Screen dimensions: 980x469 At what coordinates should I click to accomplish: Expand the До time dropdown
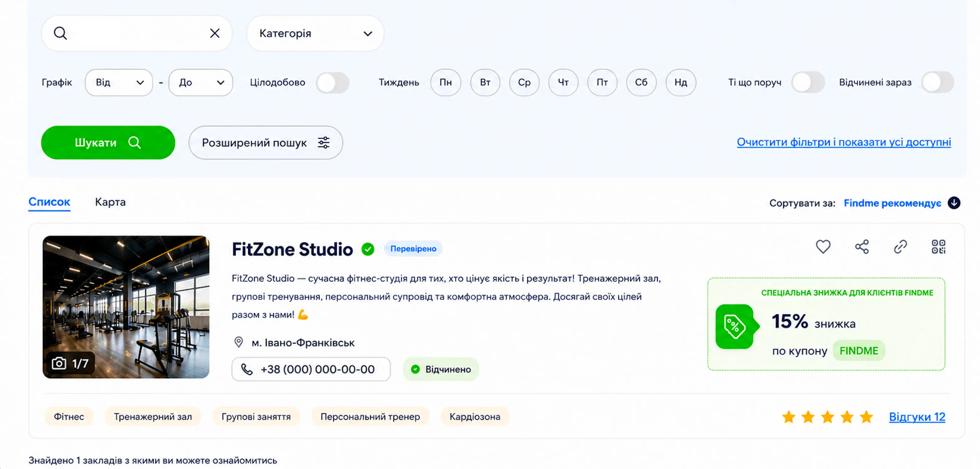pyautogui.click(x=201, y=82)
